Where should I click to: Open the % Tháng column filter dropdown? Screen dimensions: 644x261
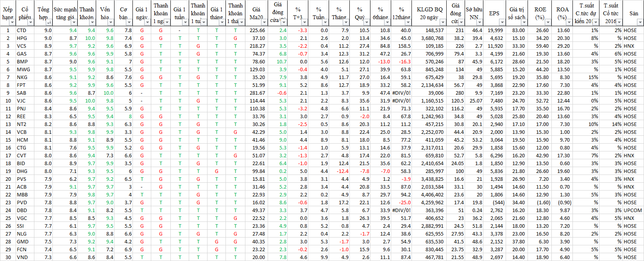(345, 22)
